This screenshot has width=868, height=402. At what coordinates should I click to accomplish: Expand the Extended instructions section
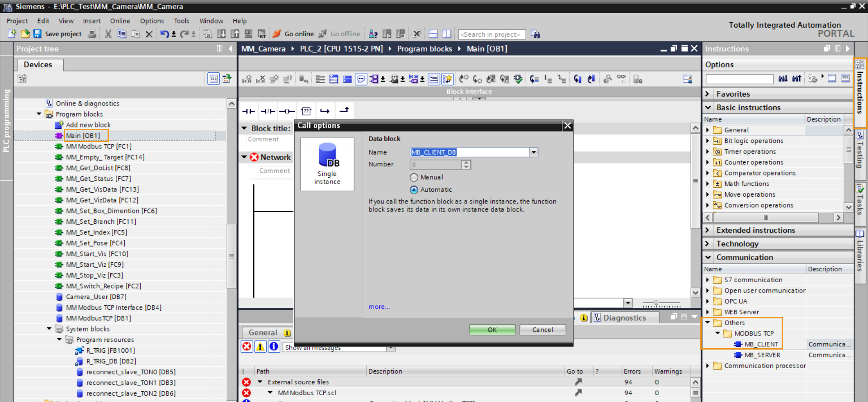(708, 230)
